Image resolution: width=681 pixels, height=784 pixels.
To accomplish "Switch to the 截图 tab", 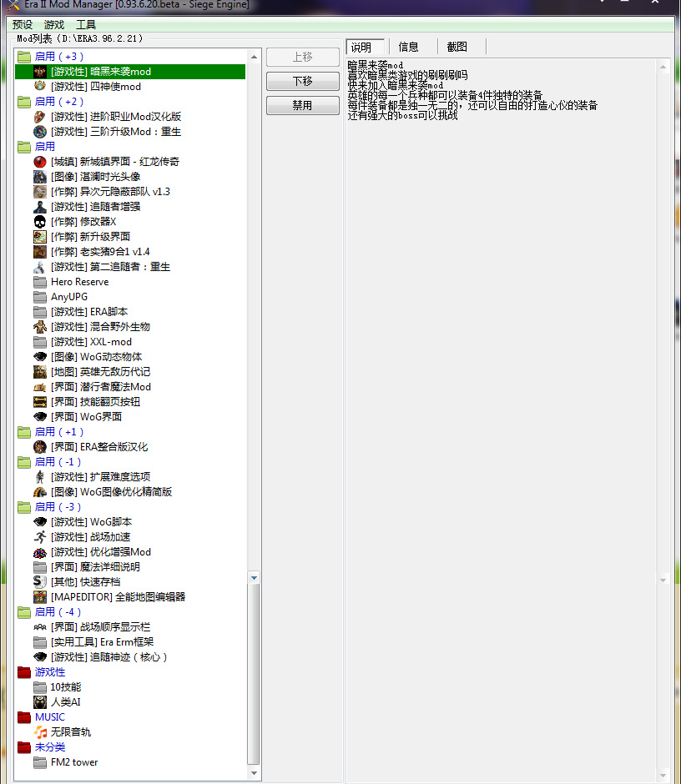I will pos(457,47).
